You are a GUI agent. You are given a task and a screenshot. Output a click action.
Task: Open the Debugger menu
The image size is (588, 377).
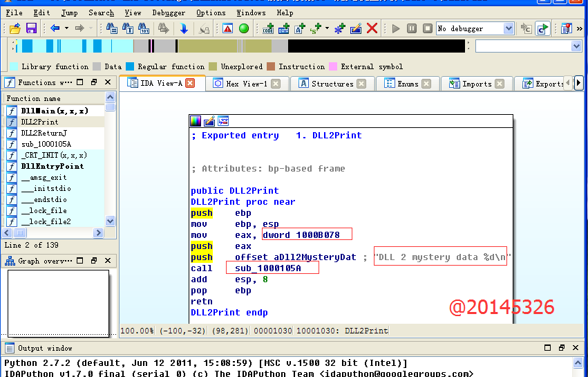click(x=169, y=12)
